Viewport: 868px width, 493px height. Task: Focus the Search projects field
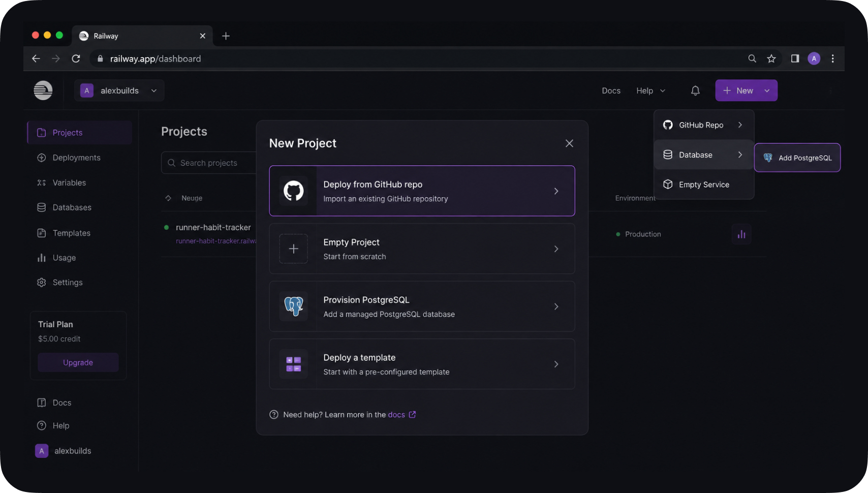point(209,163)
